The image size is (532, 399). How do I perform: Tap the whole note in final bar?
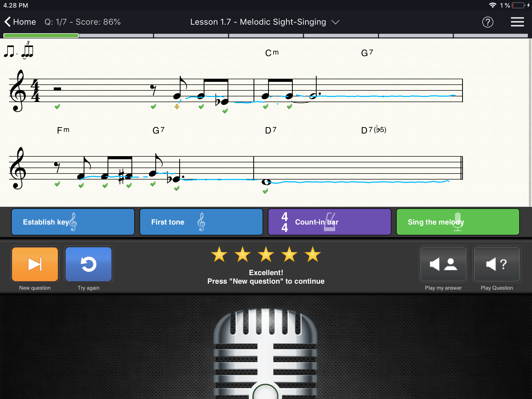266,182
